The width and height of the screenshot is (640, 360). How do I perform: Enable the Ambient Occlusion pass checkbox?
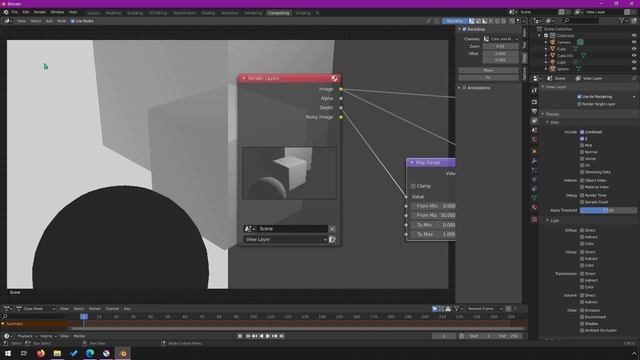(582, 330)
